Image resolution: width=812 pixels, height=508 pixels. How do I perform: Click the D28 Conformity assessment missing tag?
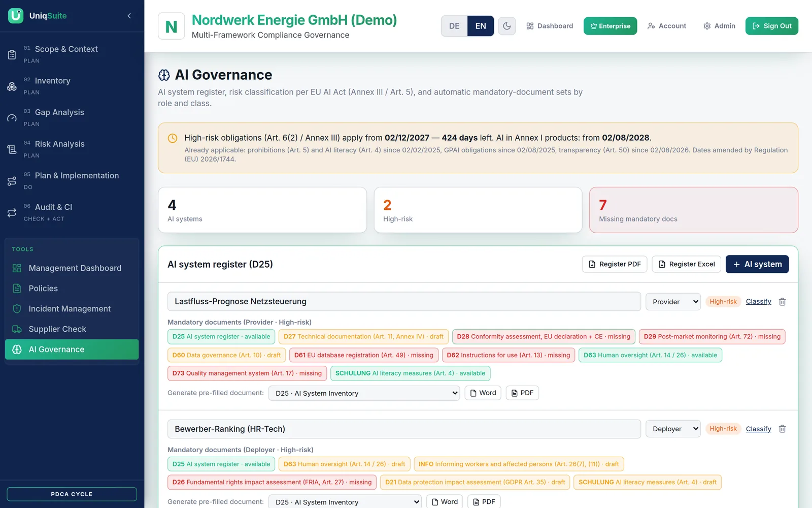point(543,337)
